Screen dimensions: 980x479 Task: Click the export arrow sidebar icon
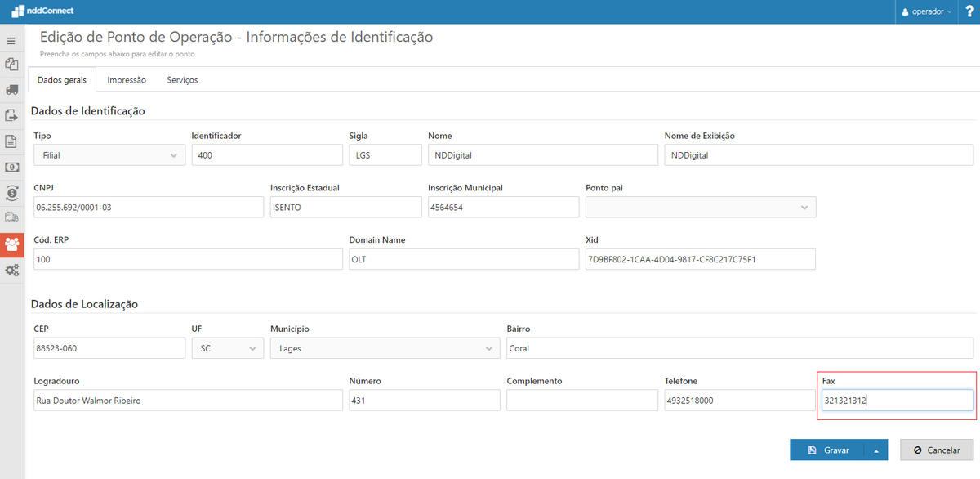pyautogui.click(x=11, y=115)
